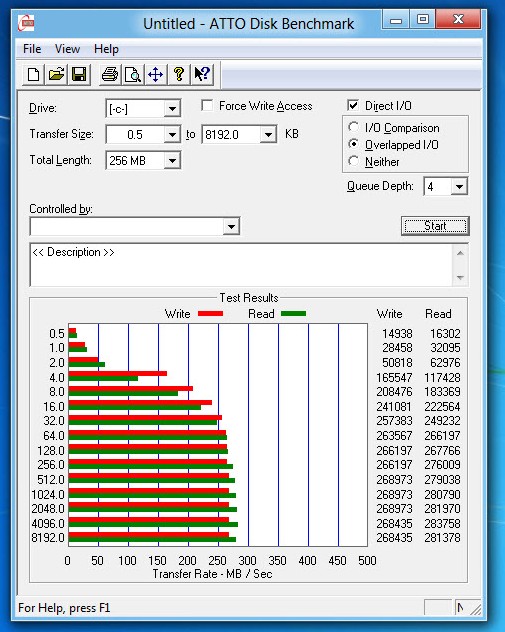
Task: Expand the Controlled by dropdown
Action: (231, 226)
